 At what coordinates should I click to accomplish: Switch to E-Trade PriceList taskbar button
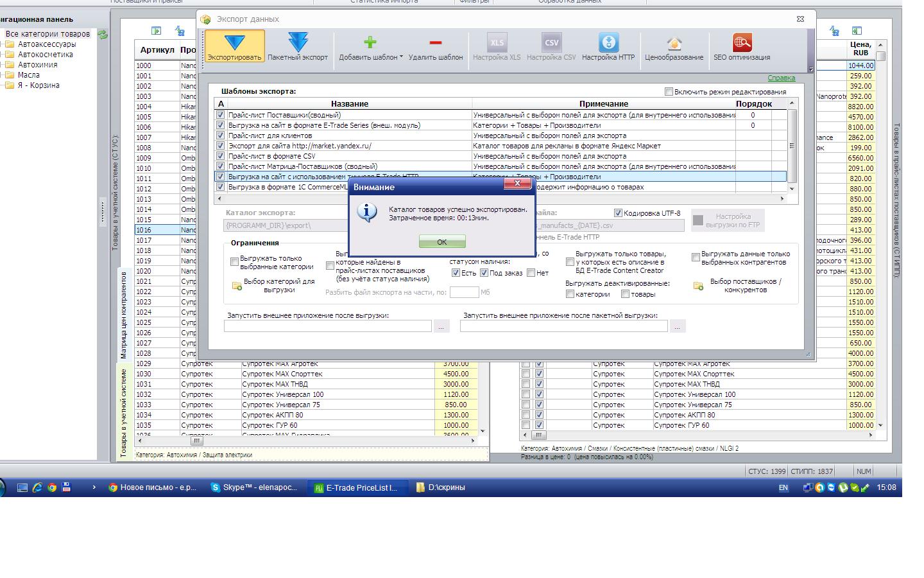tap(356, 487)
